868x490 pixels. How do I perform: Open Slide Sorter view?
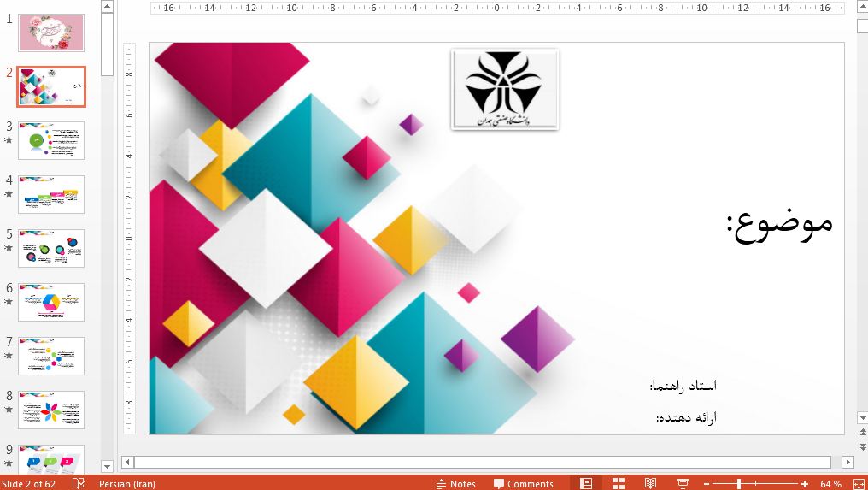pos(619,483)
